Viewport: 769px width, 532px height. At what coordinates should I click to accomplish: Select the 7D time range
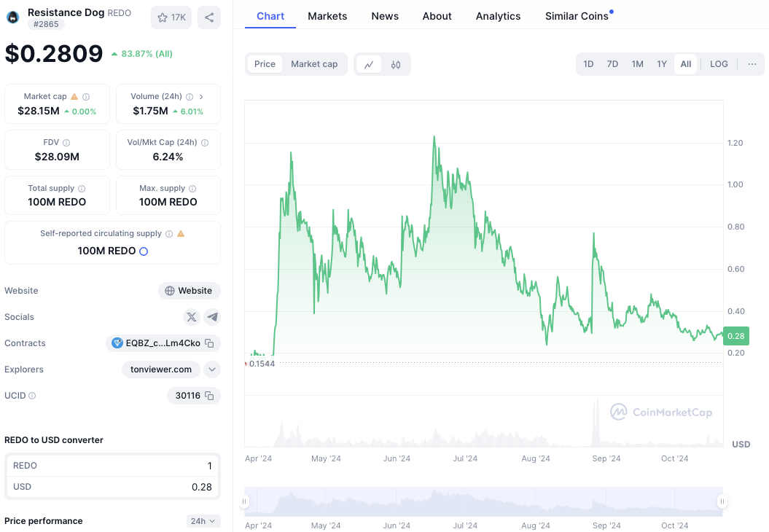click(612, 64)
